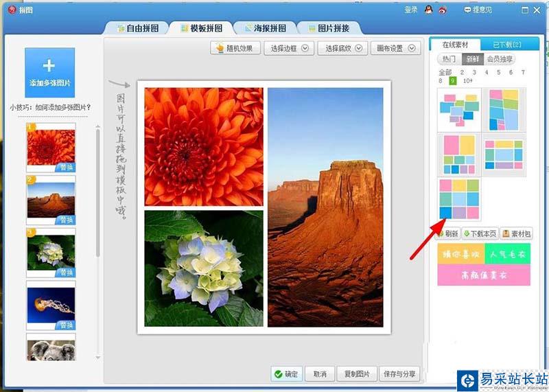Select highlighted 9 images filter

[x=453, y=81]
